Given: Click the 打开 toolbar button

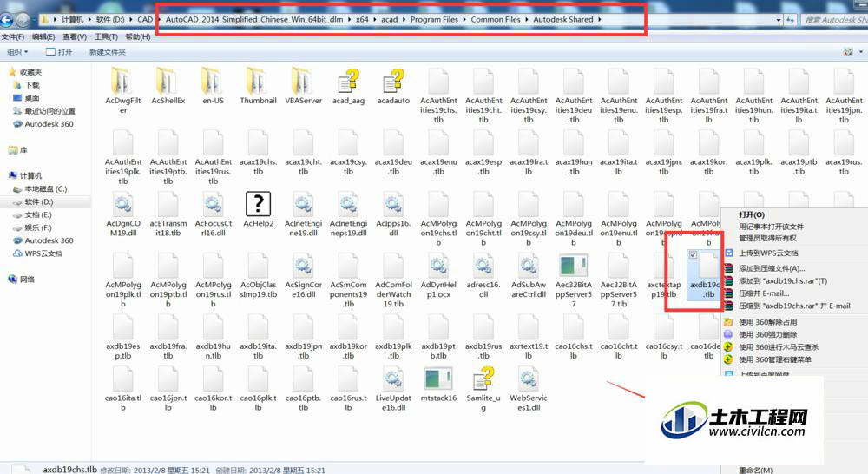Looking at the screenshot, I should coord(59,52).
